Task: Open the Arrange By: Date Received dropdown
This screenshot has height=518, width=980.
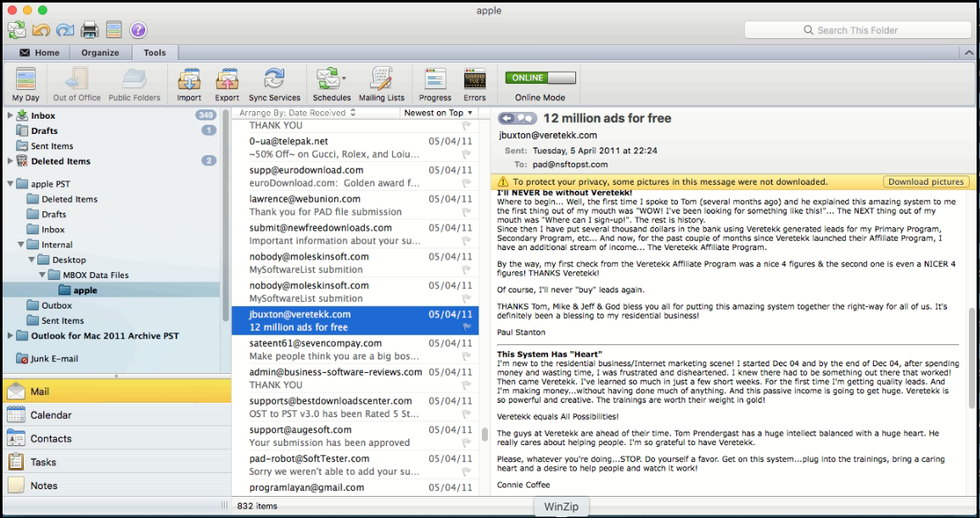Action: click(x=298, y=113)
